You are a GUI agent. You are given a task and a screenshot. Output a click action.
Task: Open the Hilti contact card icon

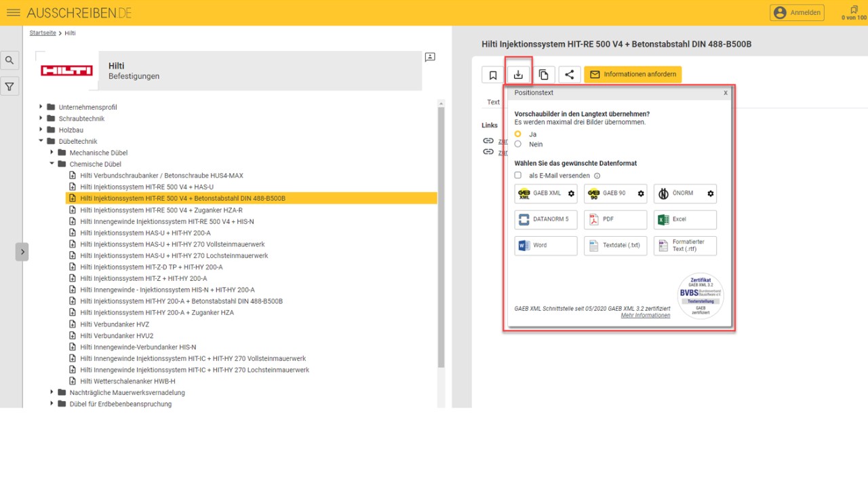click(x=430, y=57)
